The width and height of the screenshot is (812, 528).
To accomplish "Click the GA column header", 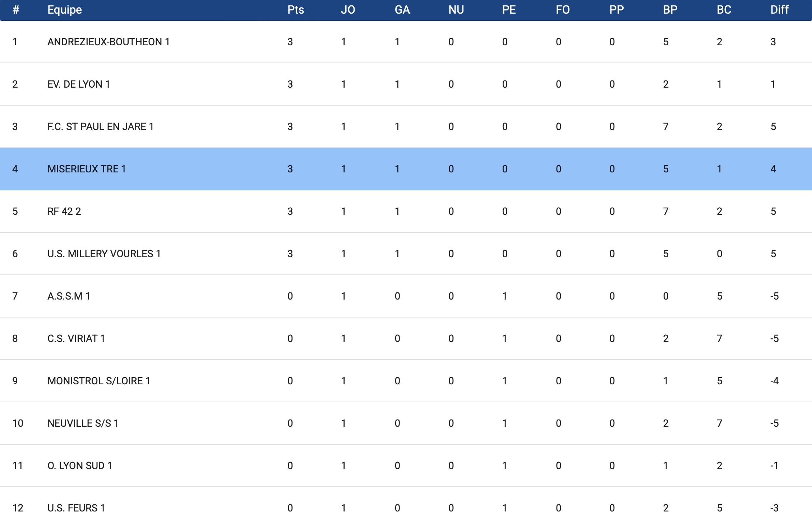I will pos(402,10).
